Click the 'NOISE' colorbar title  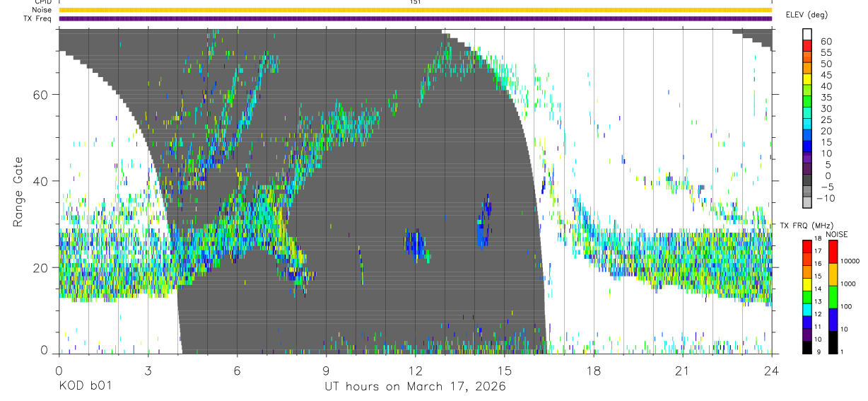pos(837,234)
